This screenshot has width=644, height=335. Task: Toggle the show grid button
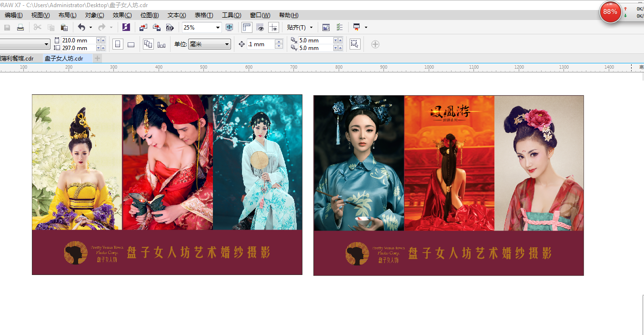tap(260, 28)
